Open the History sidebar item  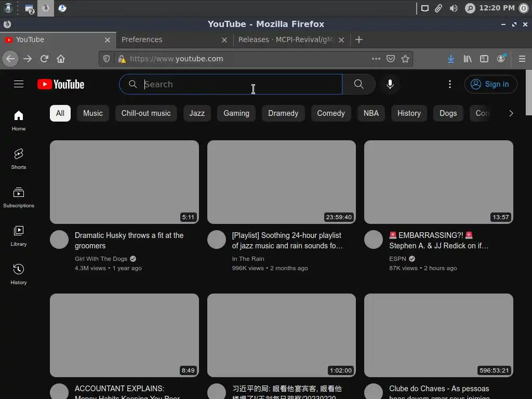19,274
